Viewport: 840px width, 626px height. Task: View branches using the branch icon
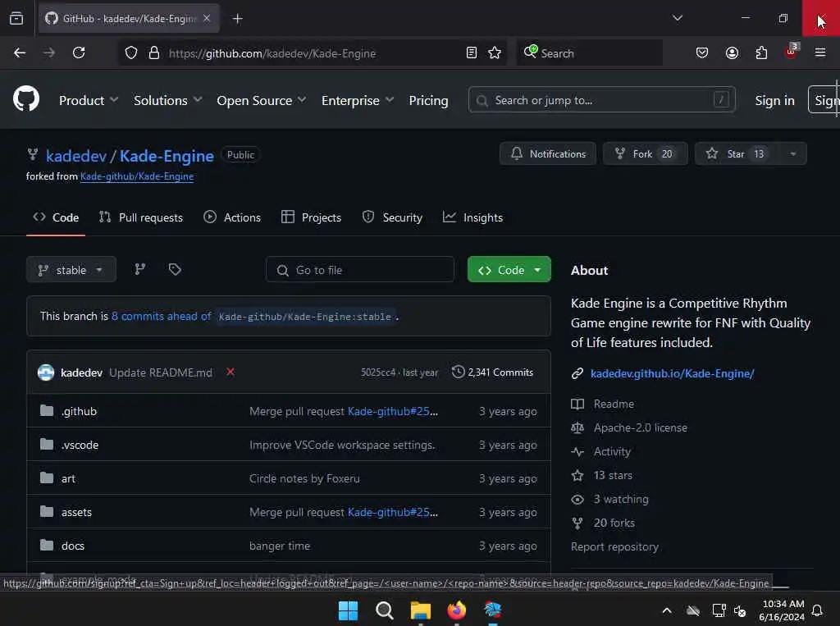[139, 269]
